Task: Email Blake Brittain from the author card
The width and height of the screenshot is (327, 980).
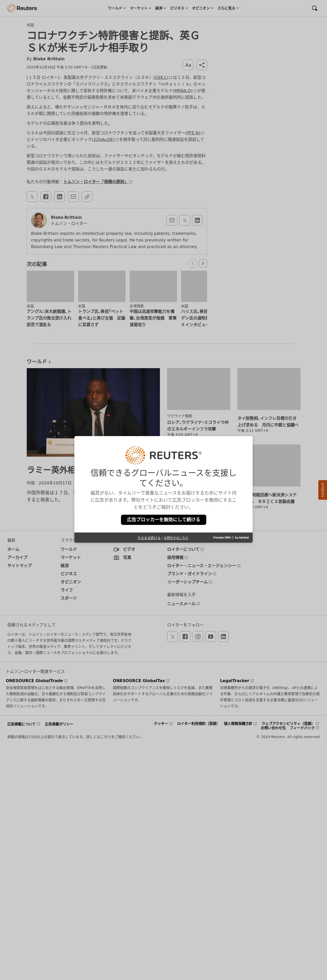Action: pyautogui.click(x=172, y=220)
